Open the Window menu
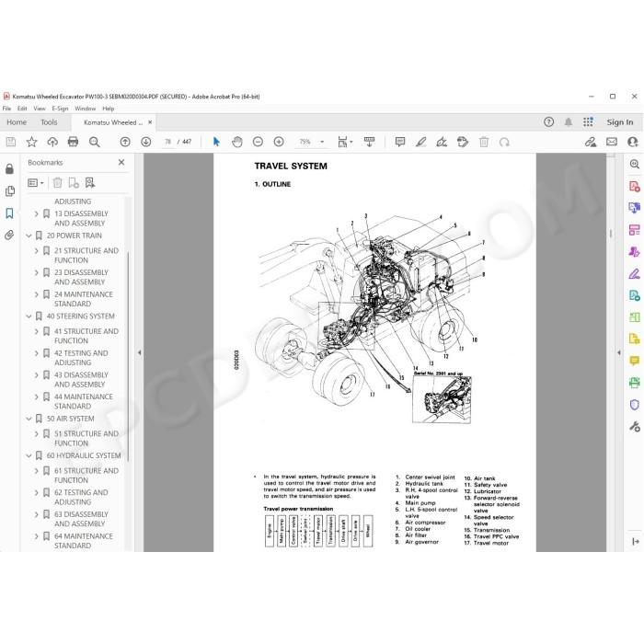 pyautogui.click(x=85, y=109)
